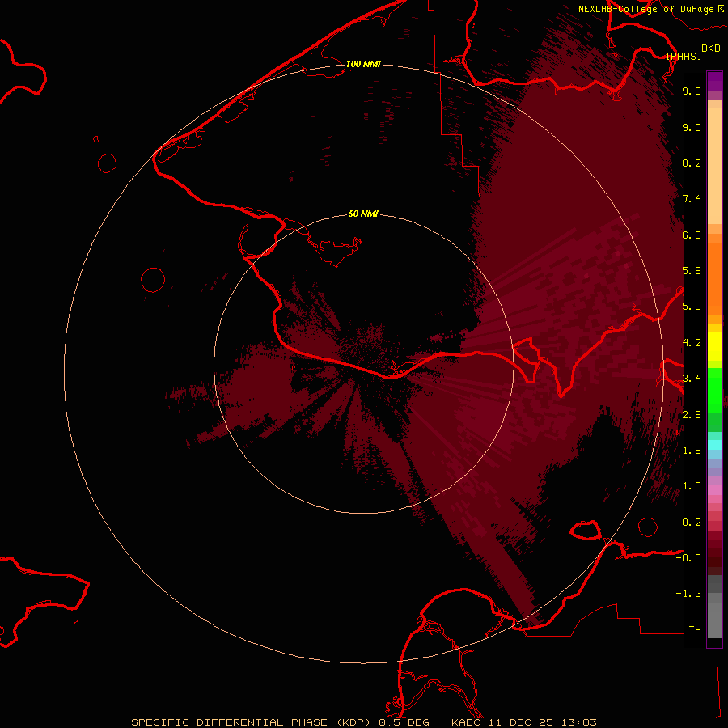Pick the peach color bar segment beside 8.2
Image resolution: width=728 pixels, height=728 pixels.
click(x=714, y=166)
